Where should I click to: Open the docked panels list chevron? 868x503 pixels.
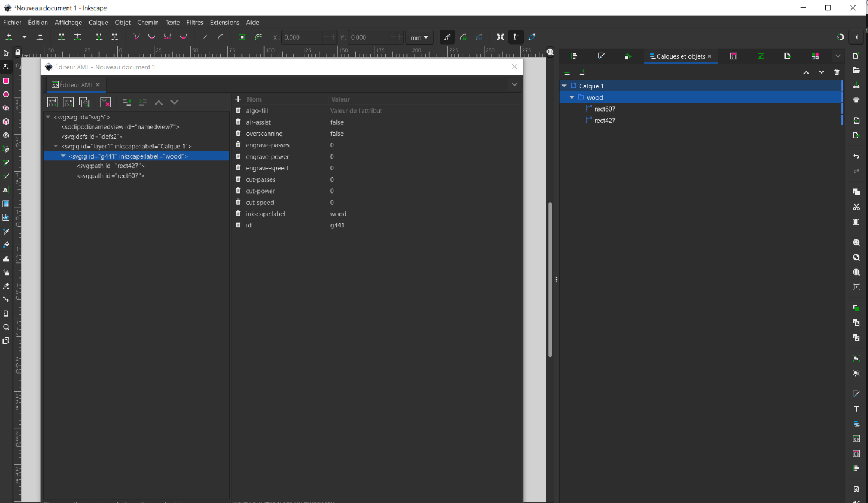click(x=838, y=56)
